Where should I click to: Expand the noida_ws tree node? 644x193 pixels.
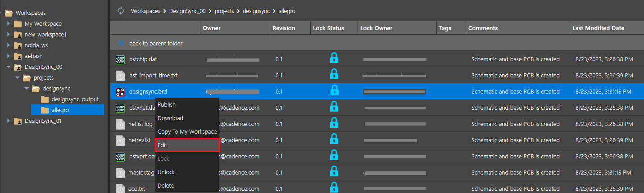tap(8, 45)
